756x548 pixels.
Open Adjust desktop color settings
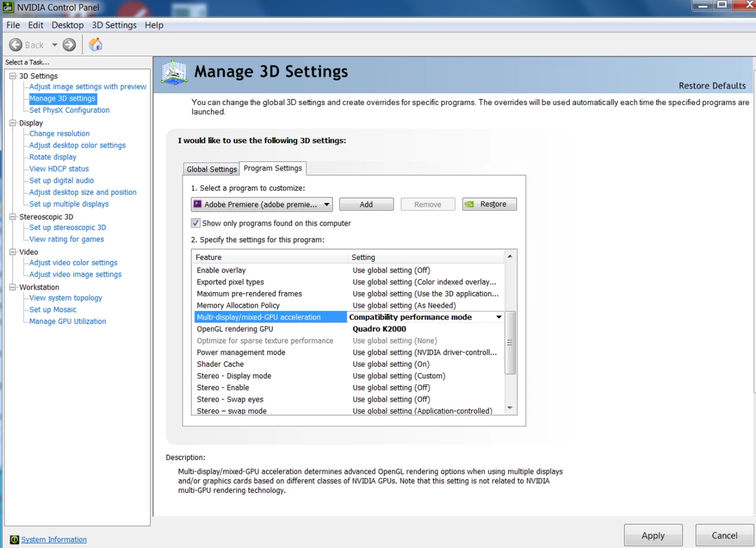point(78,145)
